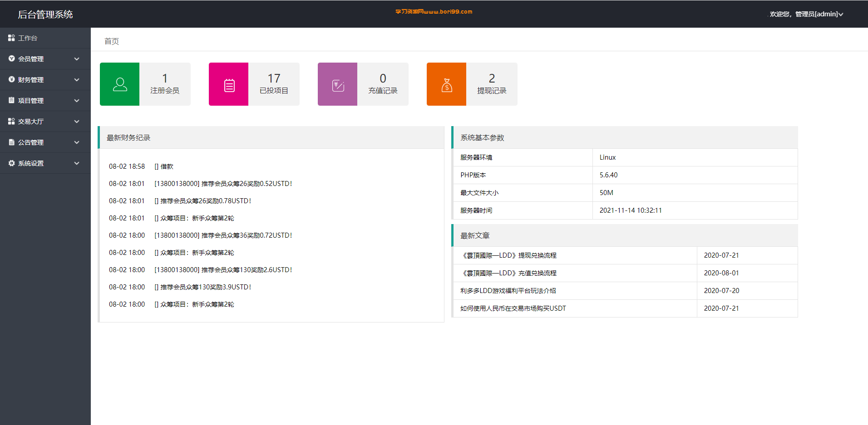Click the 服务器时间 label cell

coord(523,210)
